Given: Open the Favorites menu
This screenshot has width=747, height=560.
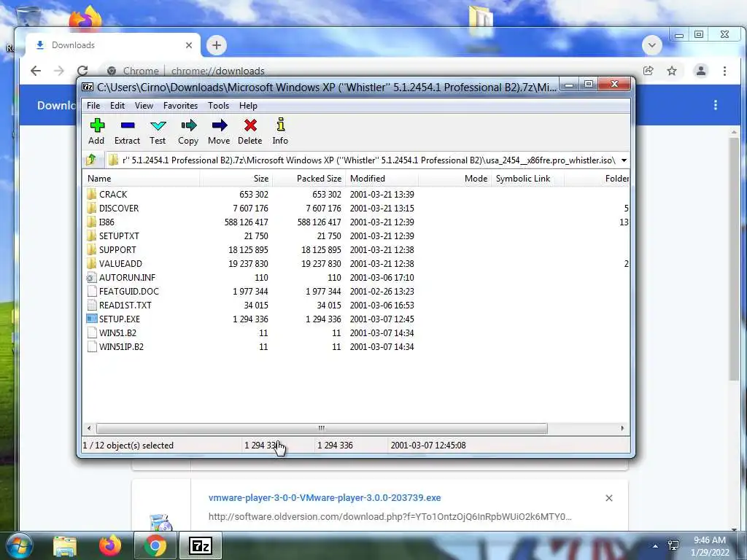Looking at the screenshot, I should (x=181, y=106).
